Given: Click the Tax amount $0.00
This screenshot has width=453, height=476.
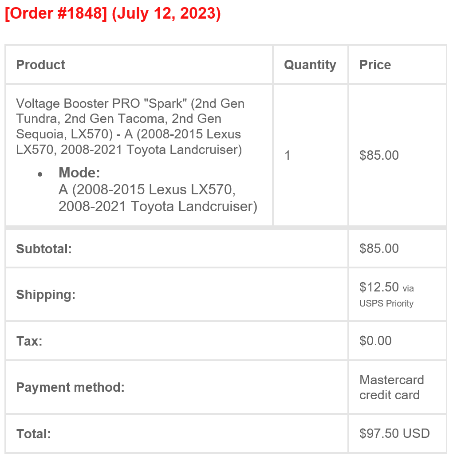Looking at the screenshot, I should coord(375,341).
